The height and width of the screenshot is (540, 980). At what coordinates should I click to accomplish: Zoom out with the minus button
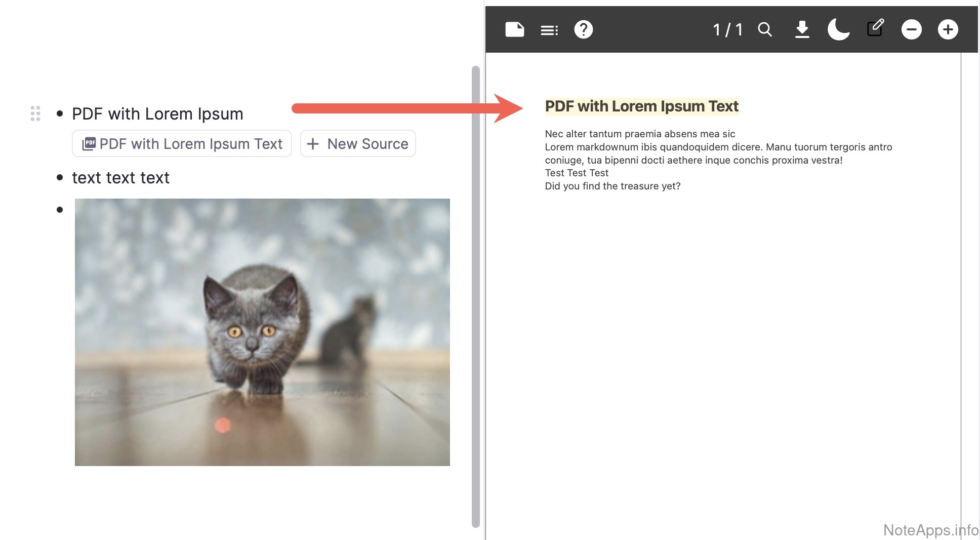point(911,29)
